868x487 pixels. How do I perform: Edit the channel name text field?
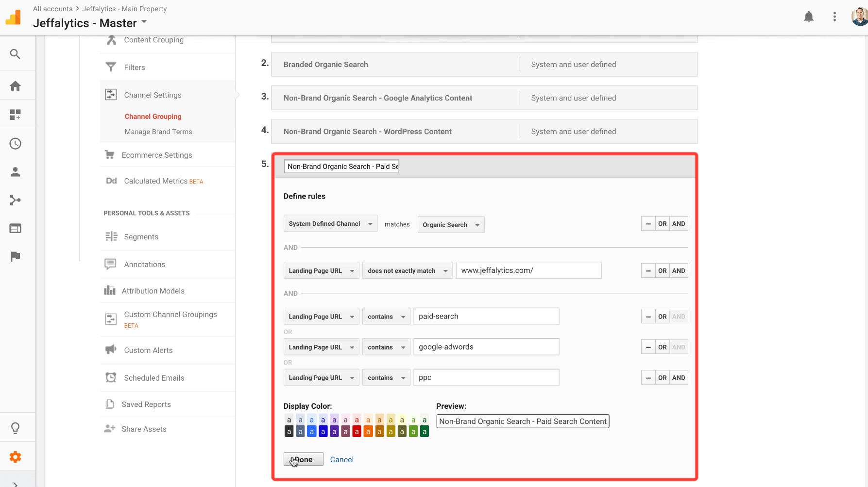(341, 167)
